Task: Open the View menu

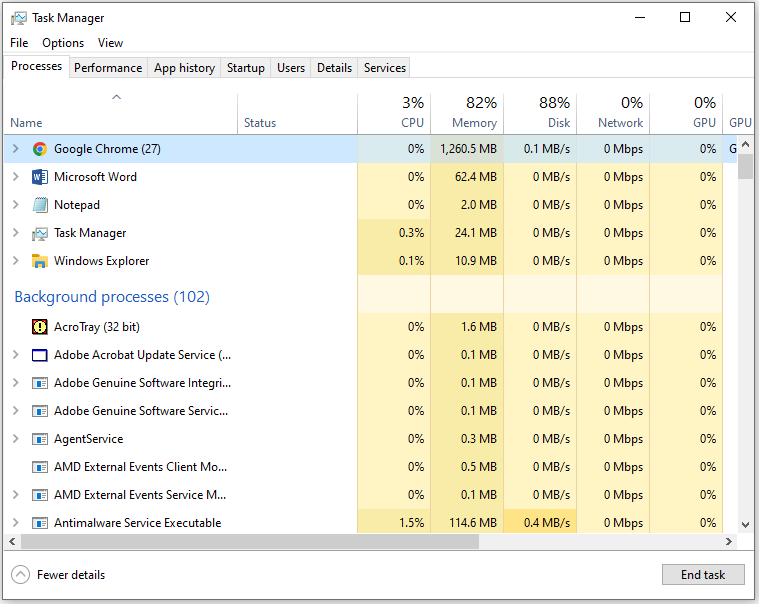Action: click(110, 43)
